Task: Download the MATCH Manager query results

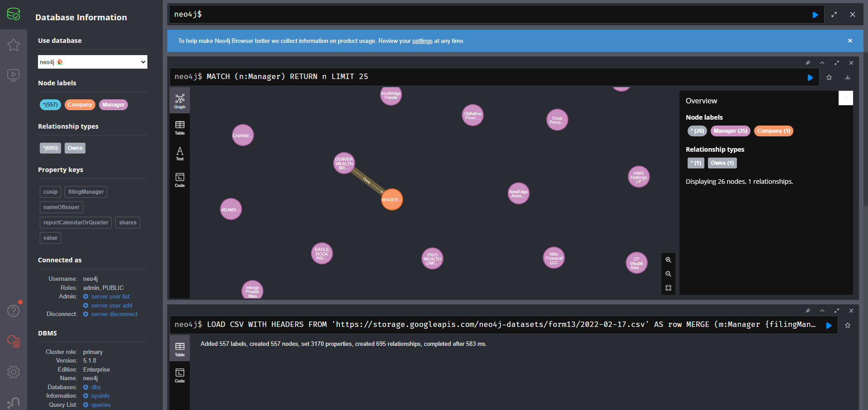Action: tap(848, 77)
